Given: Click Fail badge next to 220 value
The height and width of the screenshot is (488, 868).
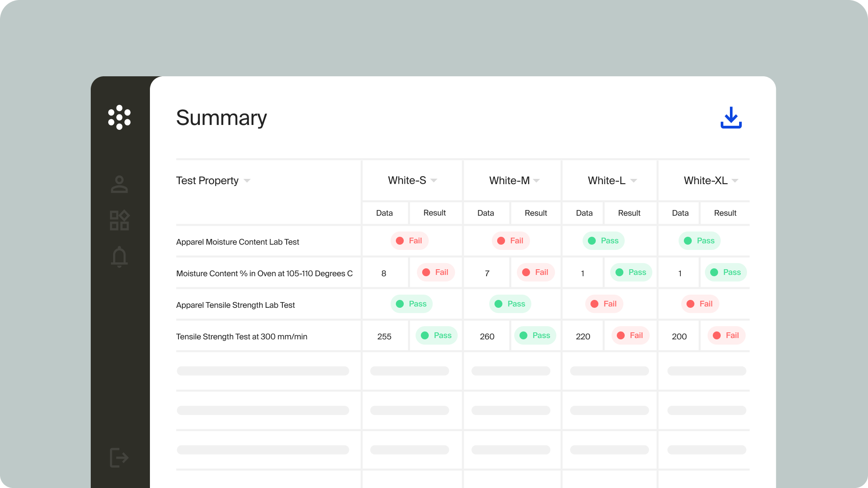Looking at the screenshot, I should (630, 335).
